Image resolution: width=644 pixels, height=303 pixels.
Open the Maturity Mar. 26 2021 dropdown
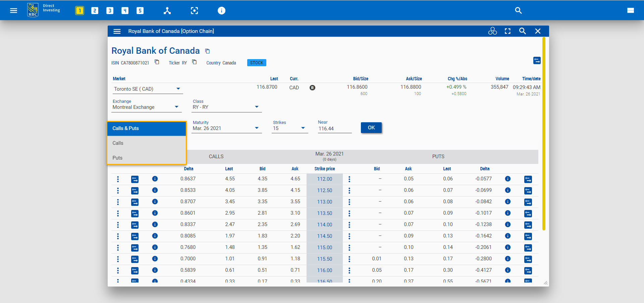coord(226,128)
